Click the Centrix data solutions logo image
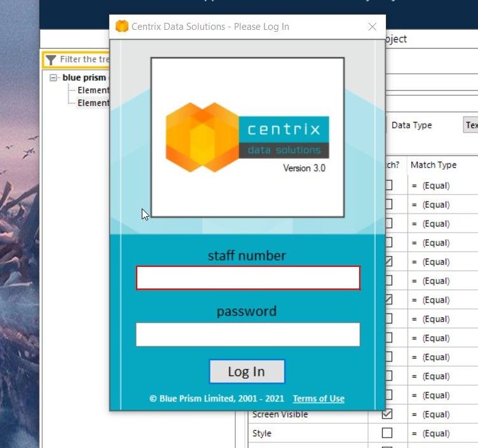The height and width of the screenshot is (448, 478). pyautogui.click(x=247, y=137)
